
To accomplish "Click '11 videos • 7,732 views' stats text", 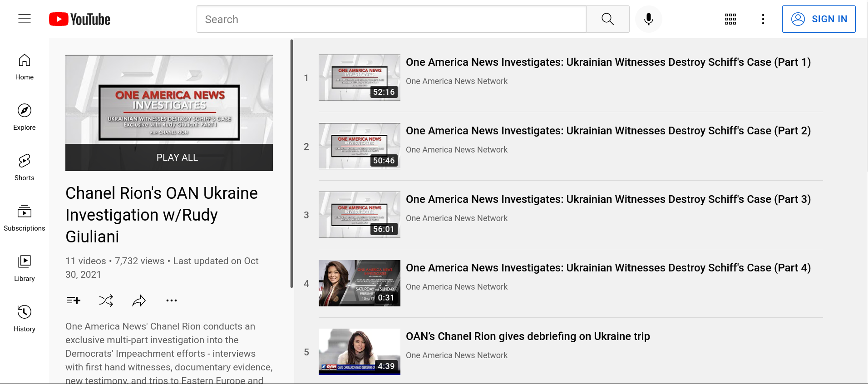I will coord(115,261).
